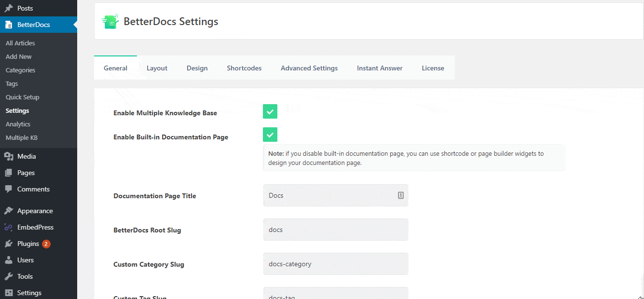Click the Plugins icon in sidebar
644x299 pixels.
[x=9, y=244]
